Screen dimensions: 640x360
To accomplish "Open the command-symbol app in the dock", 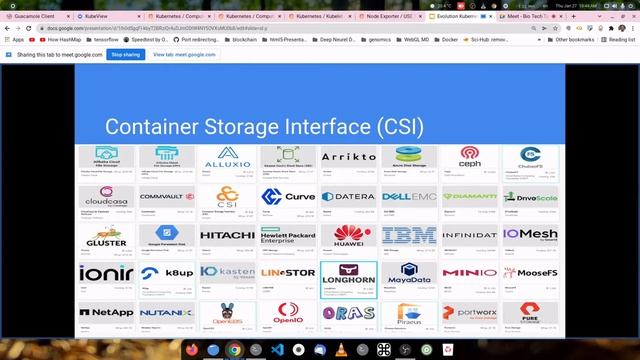I will point(384,350).
